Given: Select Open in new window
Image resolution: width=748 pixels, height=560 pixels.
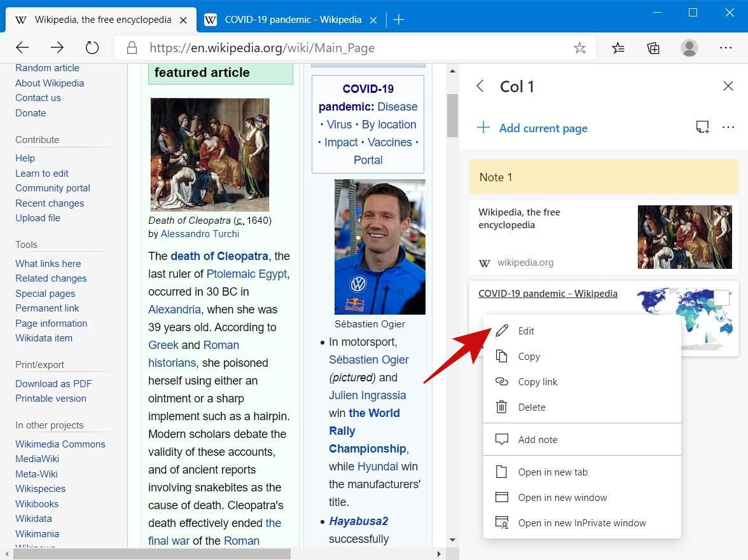Looking at the screenshot, I should click(x=582, y=498).
